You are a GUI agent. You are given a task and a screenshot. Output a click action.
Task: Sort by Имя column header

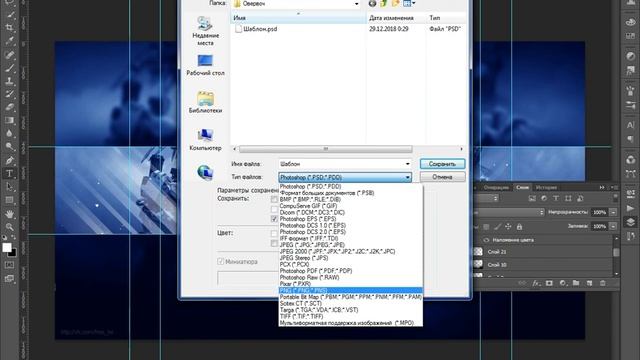(x=298, y=18)
